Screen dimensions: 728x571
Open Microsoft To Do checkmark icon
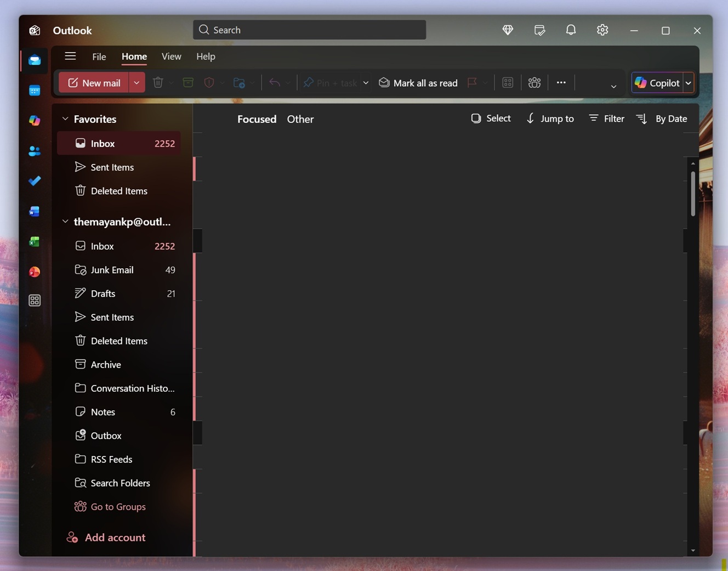(34, 181)
